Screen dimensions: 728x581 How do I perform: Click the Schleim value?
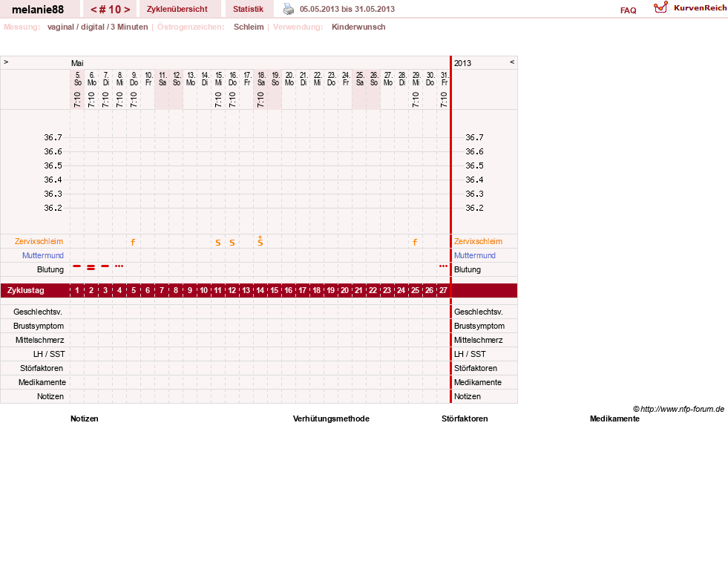249,27
